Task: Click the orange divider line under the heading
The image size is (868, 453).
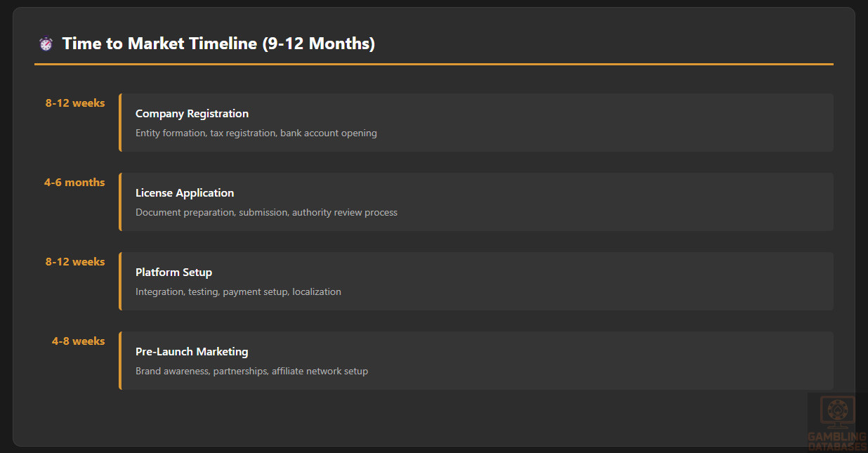Action: point(433,64)
